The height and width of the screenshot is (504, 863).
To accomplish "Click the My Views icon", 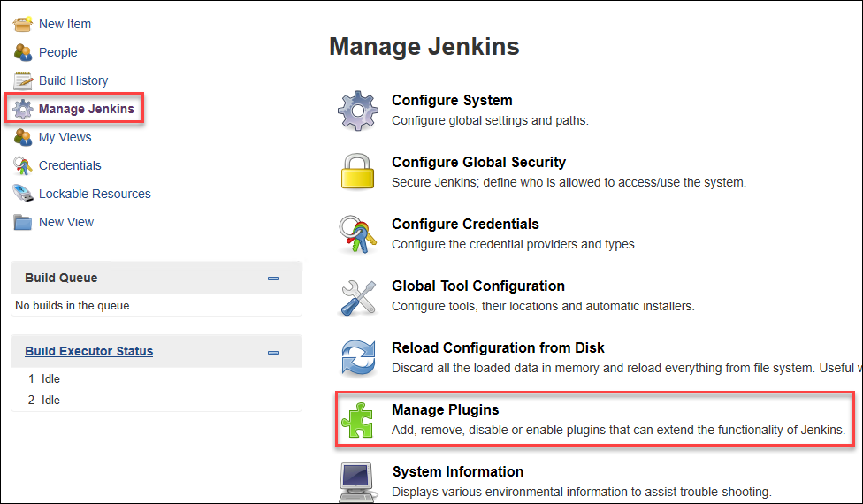I will click(x=23, y=138).
